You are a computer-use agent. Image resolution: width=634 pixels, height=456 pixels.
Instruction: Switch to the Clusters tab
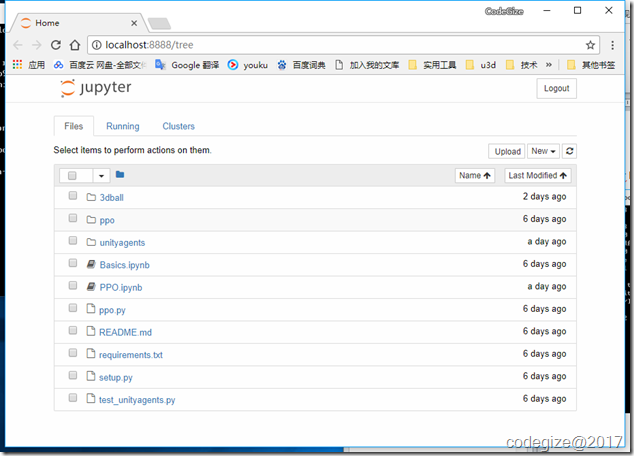[178, 126]
